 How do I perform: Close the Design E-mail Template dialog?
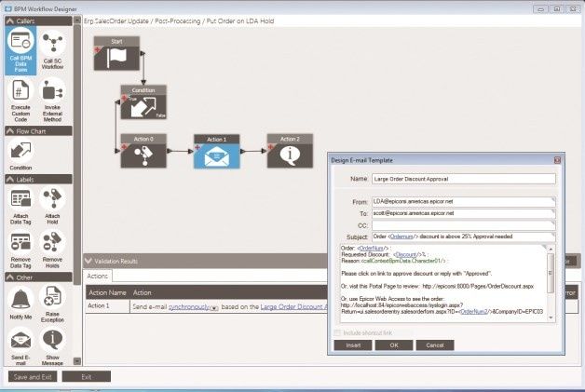coord(557,160)
